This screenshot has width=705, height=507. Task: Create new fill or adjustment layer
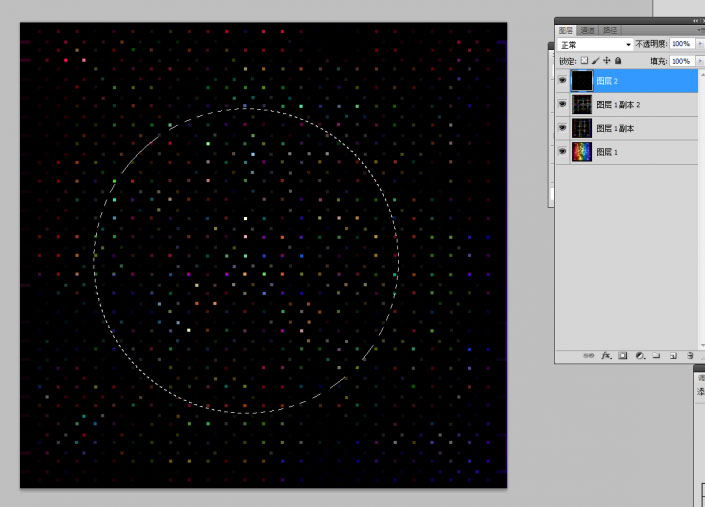pyautogui.click(x=639, y=355)
